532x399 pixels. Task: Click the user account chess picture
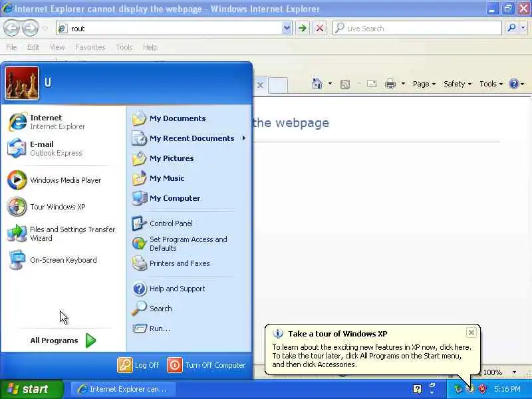[22, 83]
